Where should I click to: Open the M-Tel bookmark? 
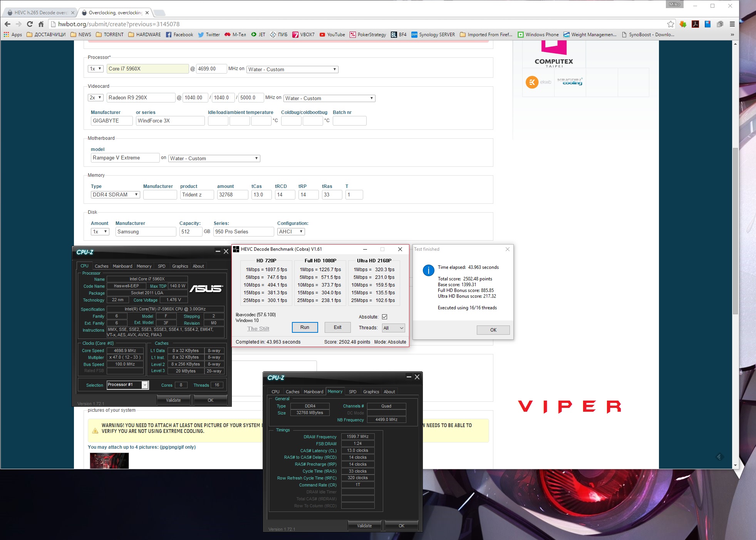pyautogui.click(x=235, y=35)
